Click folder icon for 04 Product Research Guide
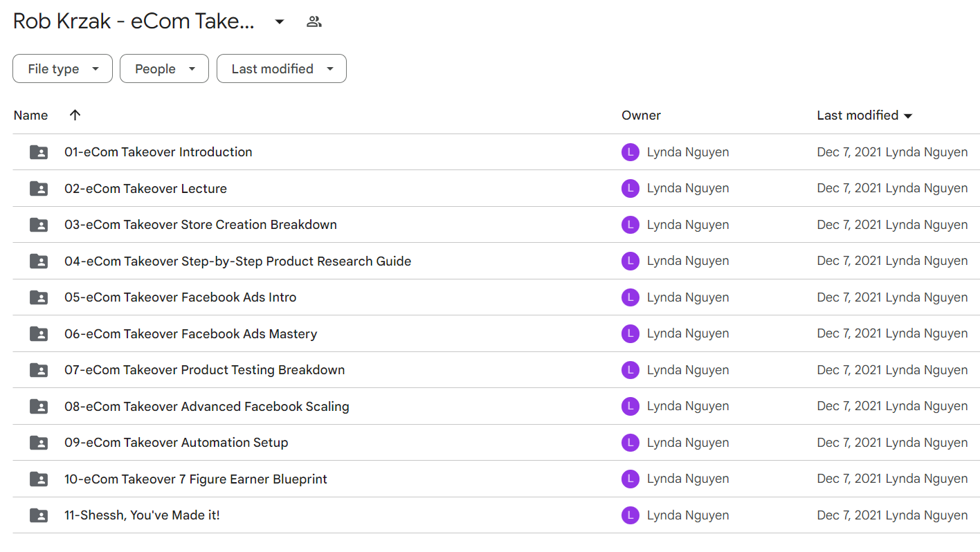The image size is (980, 552). (x=39, y=261)
